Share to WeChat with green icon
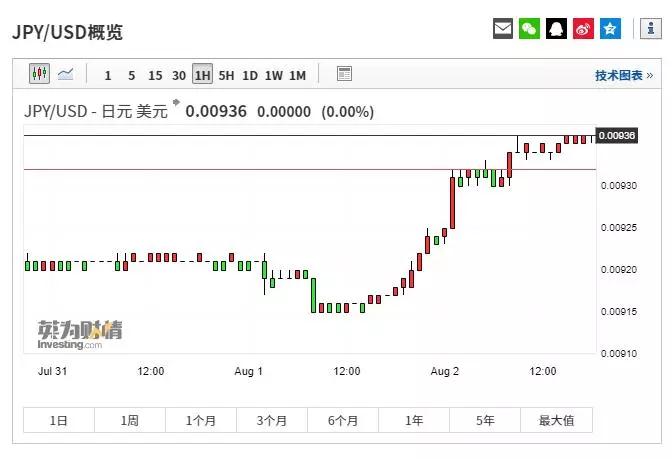This screenshot has height=459, width=672. coord(530,29)
